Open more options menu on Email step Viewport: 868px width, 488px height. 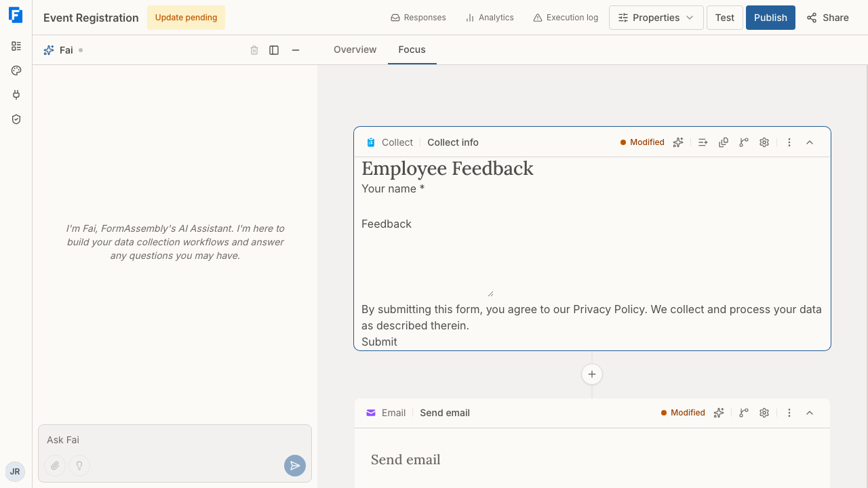coord(789,413)
